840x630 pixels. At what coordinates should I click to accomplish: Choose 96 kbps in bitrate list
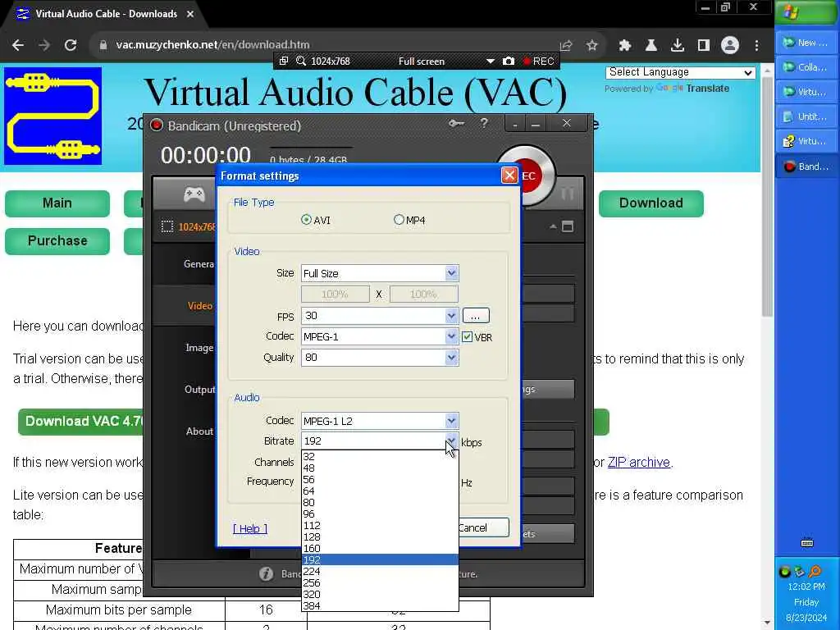pyautogui.click(x=380, y=514)
